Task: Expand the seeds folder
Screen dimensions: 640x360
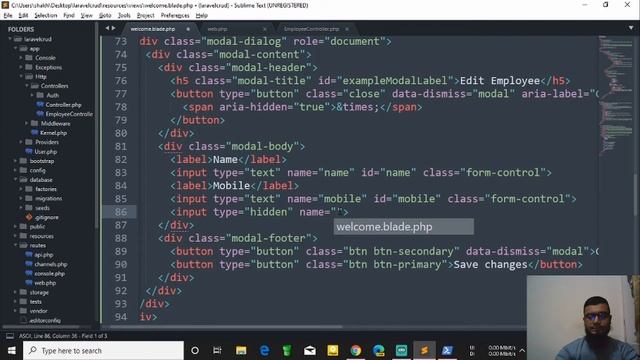Action: click(21, 208)
